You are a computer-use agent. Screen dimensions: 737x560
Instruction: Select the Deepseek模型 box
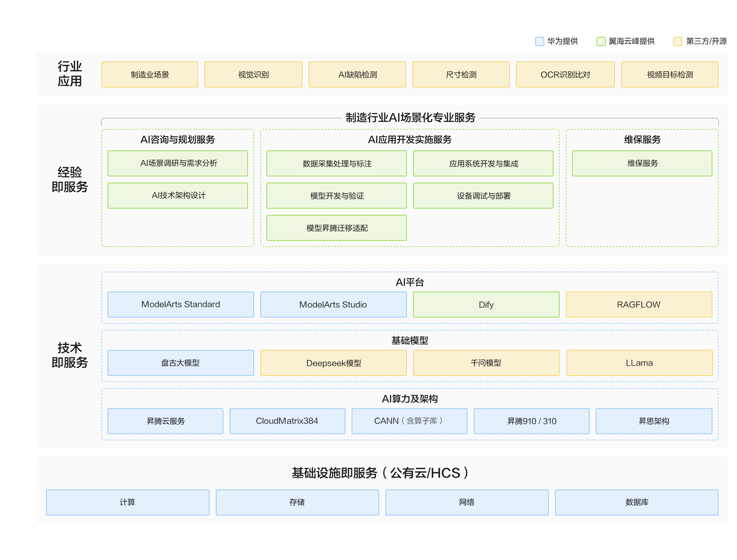[x=334, y=363]
